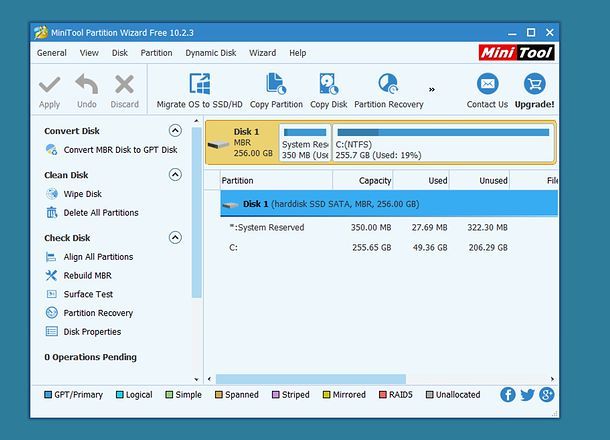Screen dimensions: 610x440
Task: Select the System Reserved partition in the disk map
Action: [305, 143]
